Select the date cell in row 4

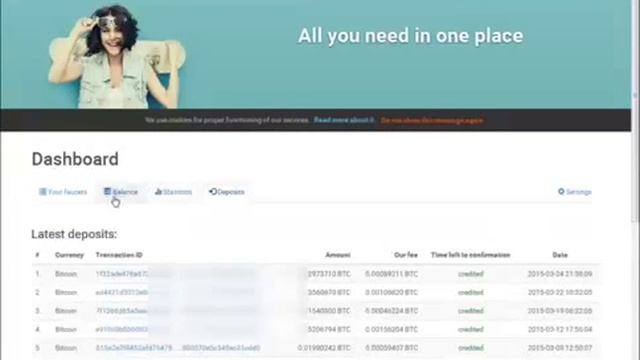tap(560, 329)
